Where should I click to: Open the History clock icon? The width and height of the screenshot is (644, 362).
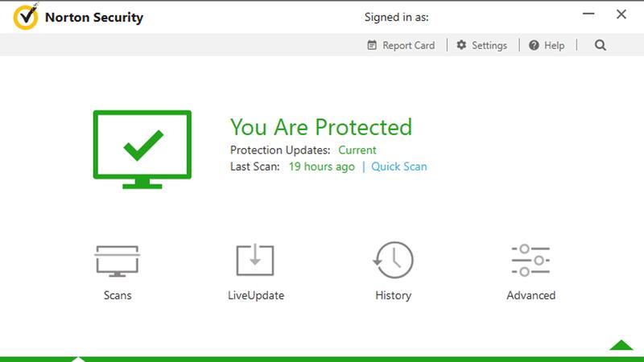tap(394, 260)
